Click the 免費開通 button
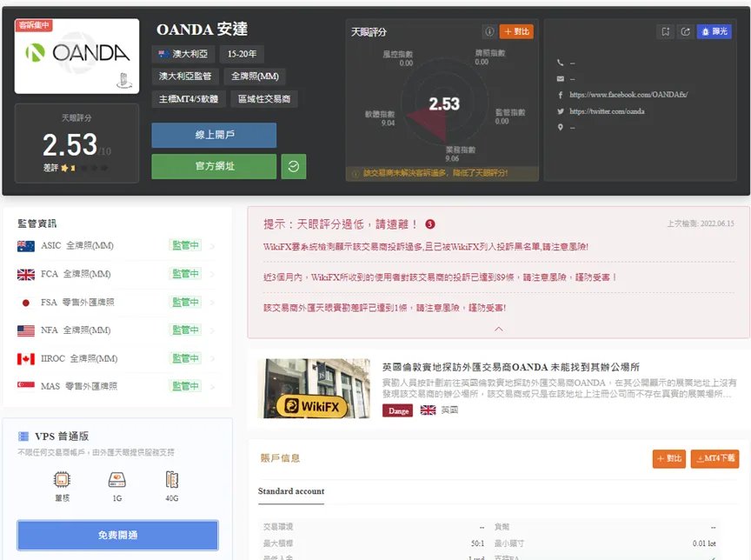751x560 pixels. [118, 535]
